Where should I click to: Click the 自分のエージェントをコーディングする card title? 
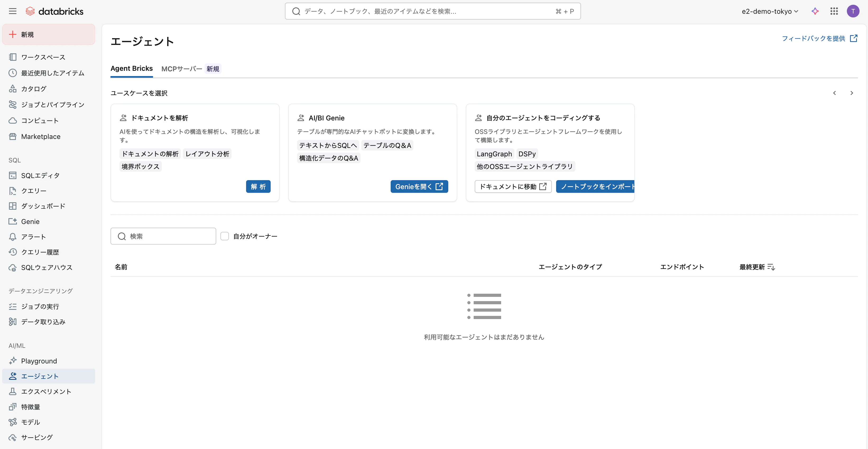pyautogui.click(x=543, y=118)
